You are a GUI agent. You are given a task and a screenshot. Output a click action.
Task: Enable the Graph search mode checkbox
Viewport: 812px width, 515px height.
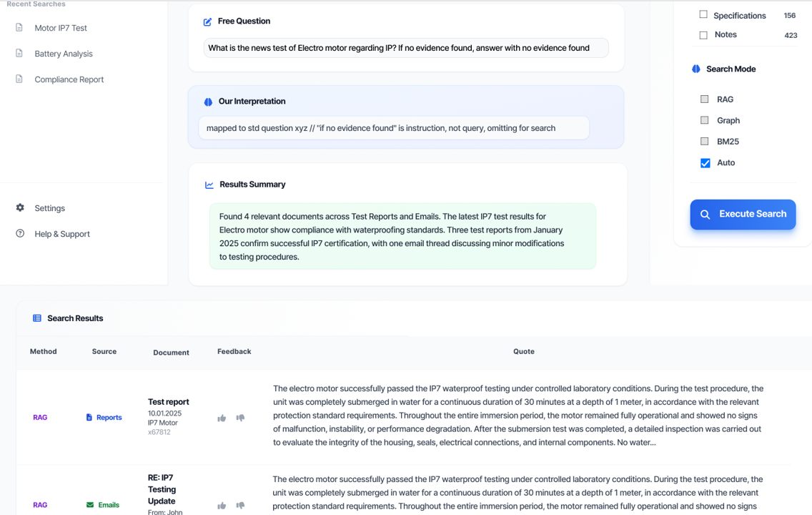(704, 120)
